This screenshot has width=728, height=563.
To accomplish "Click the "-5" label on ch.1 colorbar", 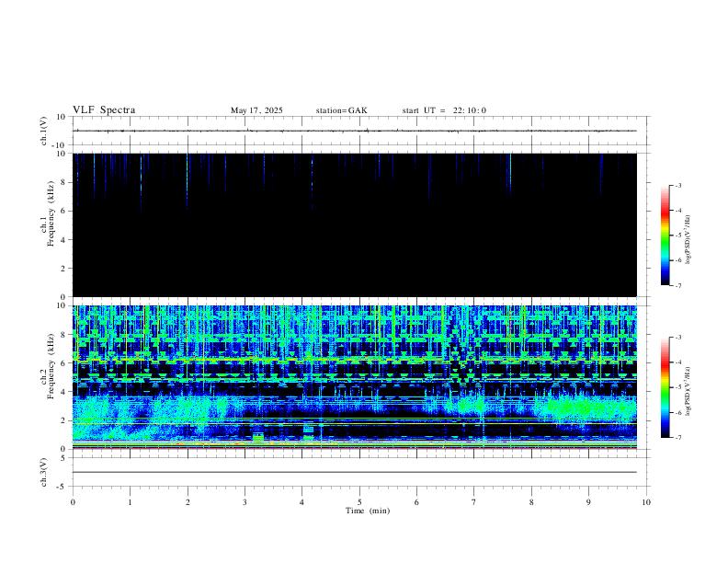I will (x=677, y=236).
